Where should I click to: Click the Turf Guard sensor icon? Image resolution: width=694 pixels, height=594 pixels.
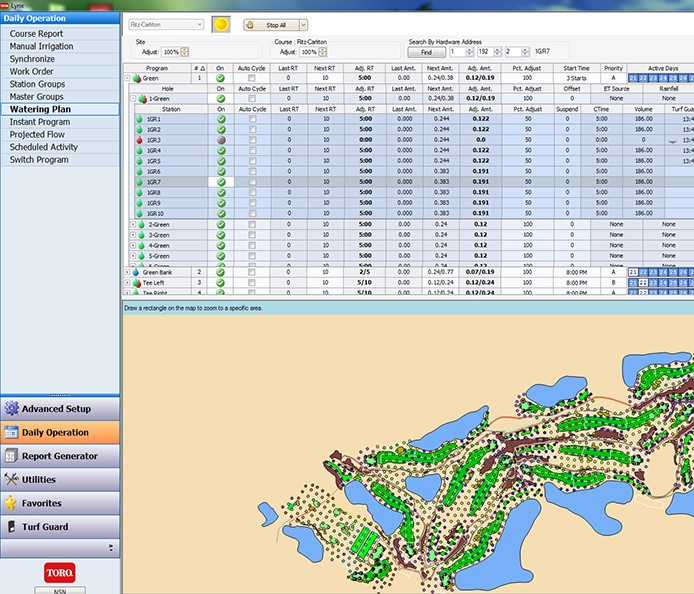12,526
